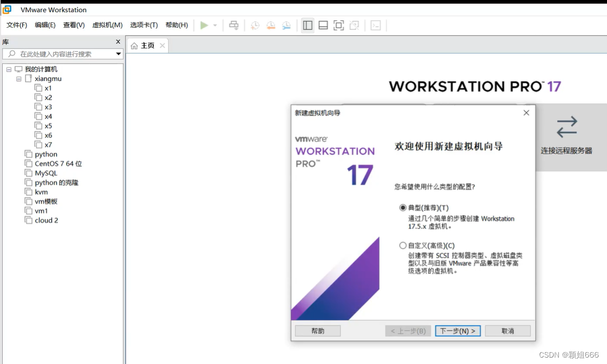Viewport: 607px width, 364px height.
Task: Open the 文件(F) menu
Action: coord(17,25)
